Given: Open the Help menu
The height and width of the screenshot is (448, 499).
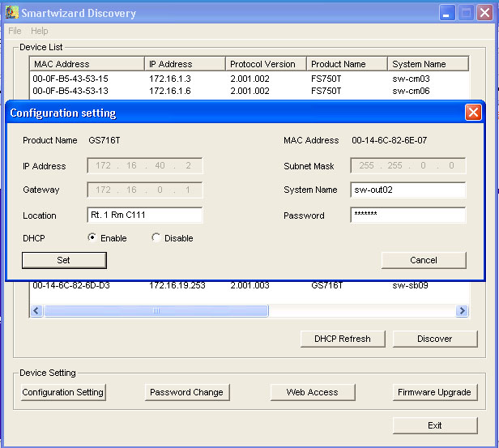Looking at the screenshot, I should pyautogui.click(x=40, y=31).
